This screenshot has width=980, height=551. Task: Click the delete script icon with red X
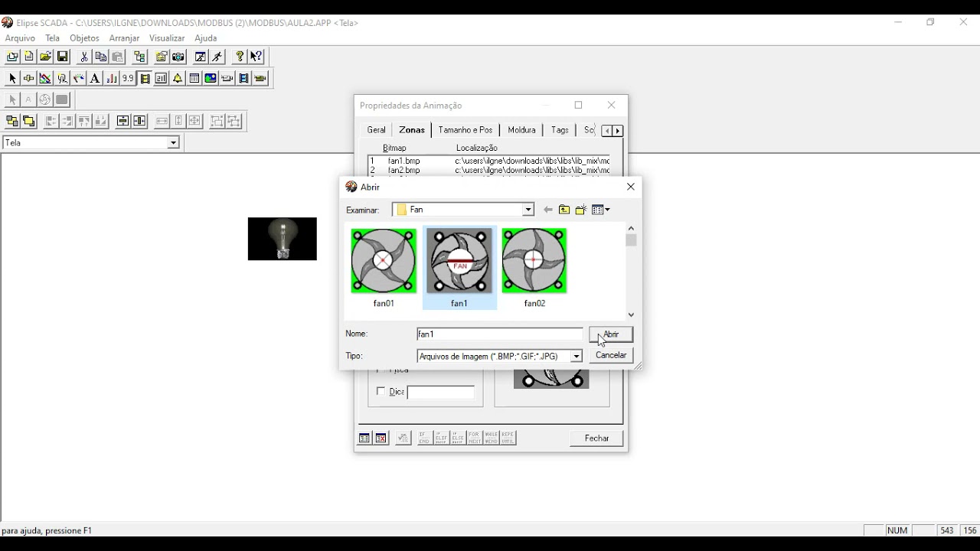click(x=381, y=438)
